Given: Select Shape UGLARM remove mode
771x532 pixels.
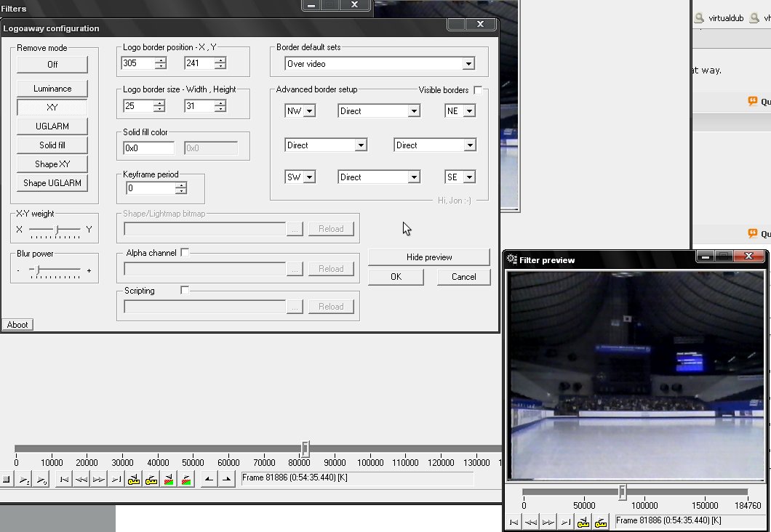Looking at the screenshot, I should coord(52,182).
